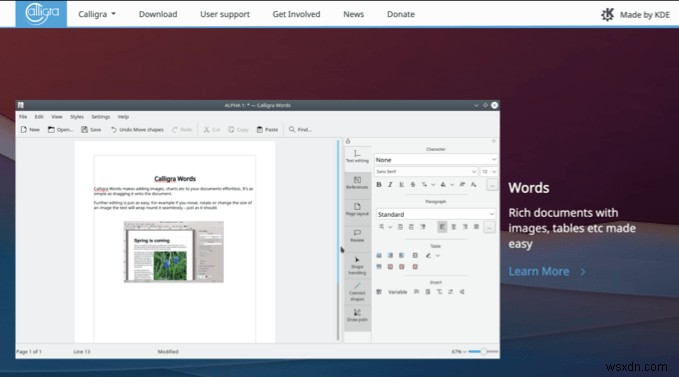This screenshot has height=377, width=679.
Task: Go to User support page
Action: click(225, 14)
